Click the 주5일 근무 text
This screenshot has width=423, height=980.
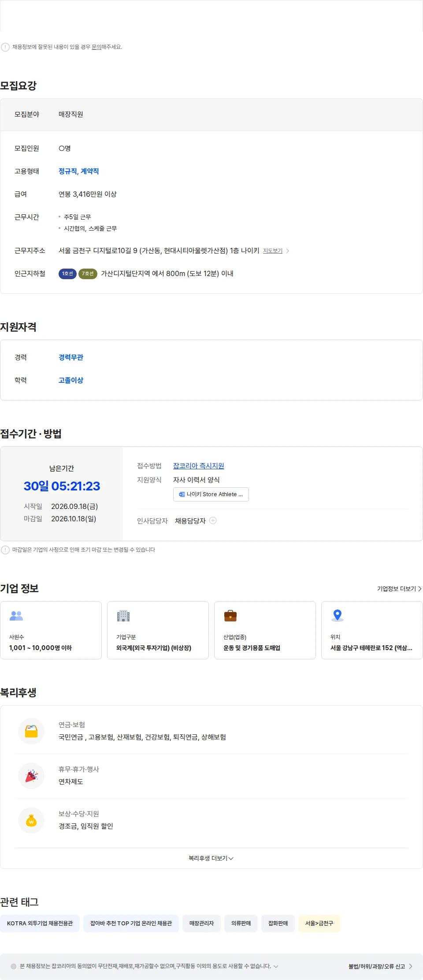(78, 217)
